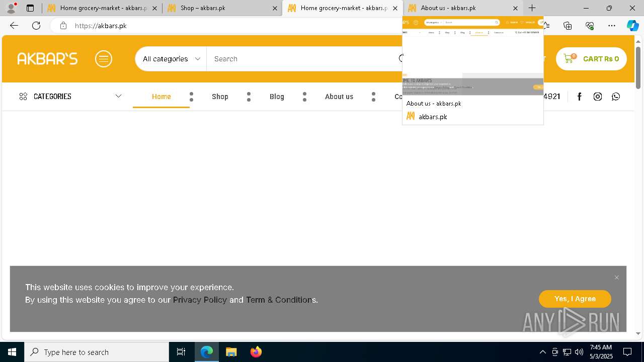Open Task View on the taskbar
Screen dimensions: 644x362
click(181, 352)
